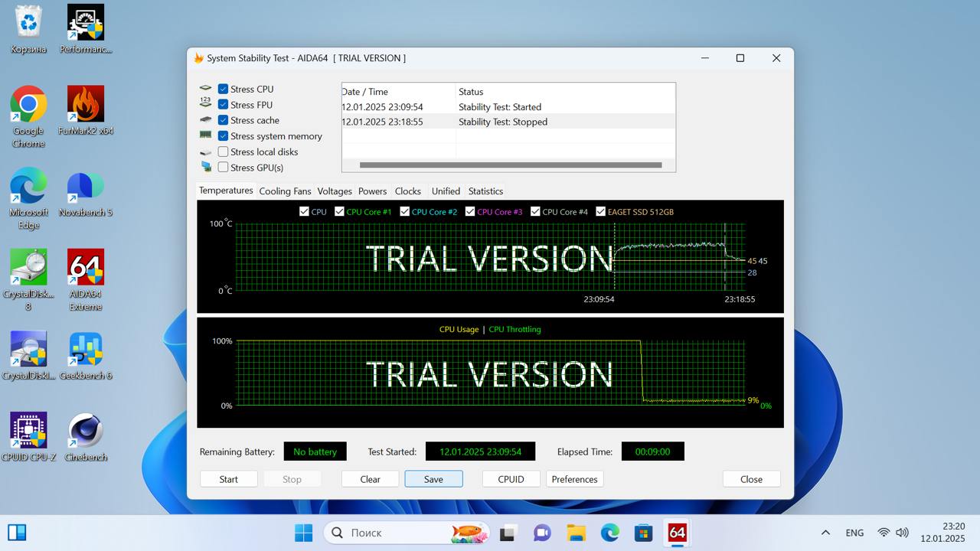Click the Status column header
The width and height of the screenshot is (980, 551).
pyautogui.click(x=566, y=92)
